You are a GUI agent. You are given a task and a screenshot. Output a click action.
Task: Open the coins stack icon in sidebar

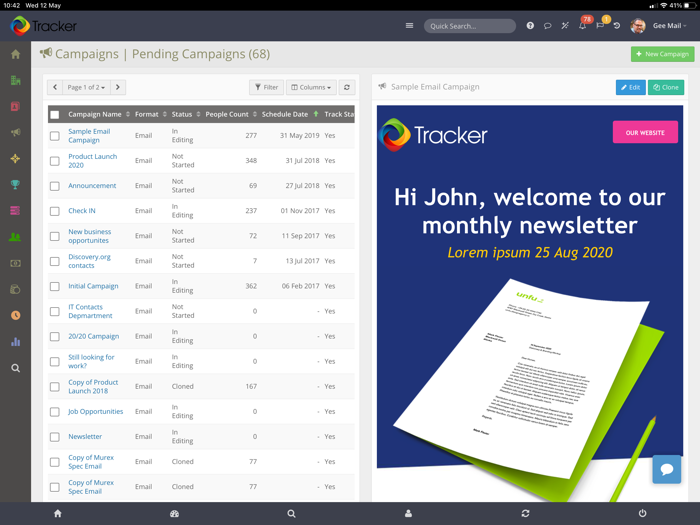[x=15, y=289]
